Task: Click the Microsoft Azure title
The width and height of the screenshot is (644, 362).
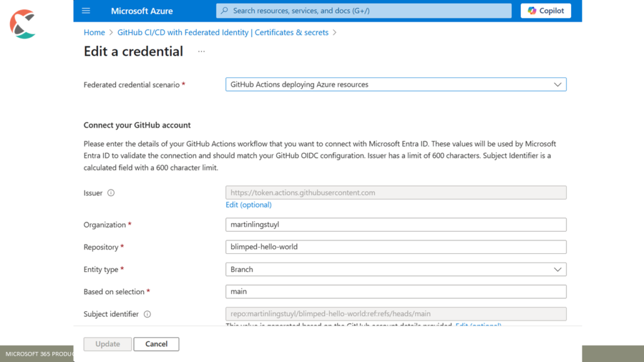Action: [x=142, y=11]
